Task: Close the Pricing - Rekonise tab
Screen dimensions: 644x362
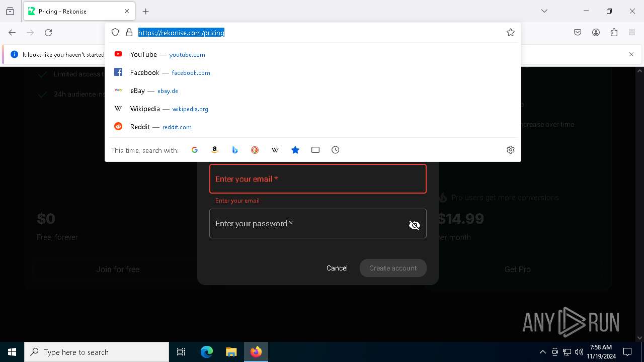Action: 127,11
